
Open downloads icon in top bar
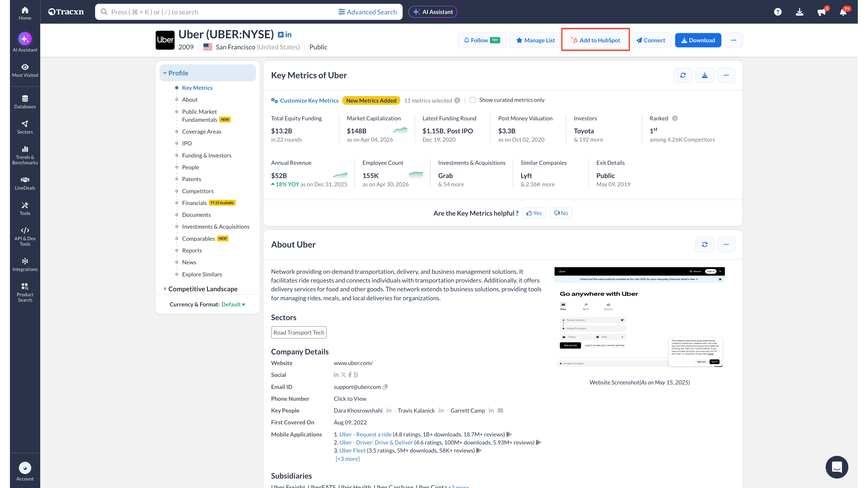[800, 12]
